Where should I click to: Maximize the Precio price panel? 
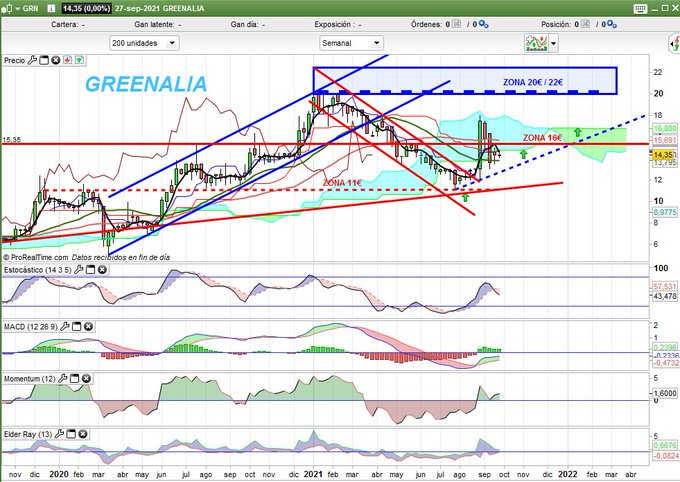(44, 60)
